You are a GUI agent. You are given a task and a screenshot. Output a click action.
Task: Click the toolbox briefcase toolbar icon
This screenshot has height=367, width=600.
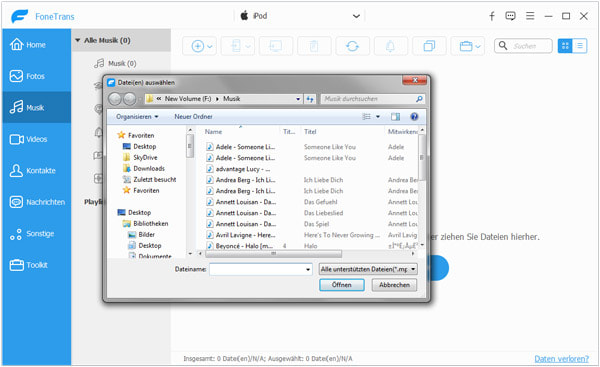[x=466, y=46]
